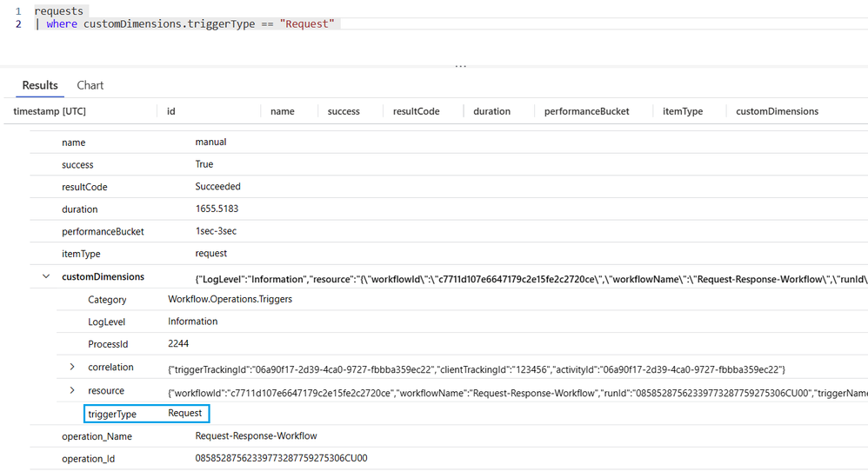Viewport: 868px width, 471px height.
Task: Click the 'duration' row label
Action: pyautogui.click(x=80, y=209)
